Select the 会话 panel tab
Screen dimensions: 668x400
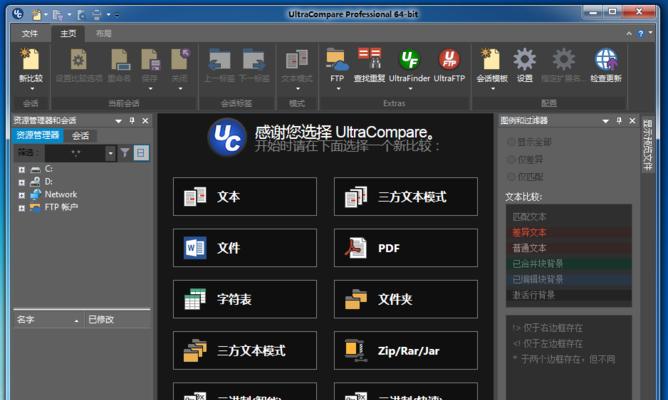(81, 136)
